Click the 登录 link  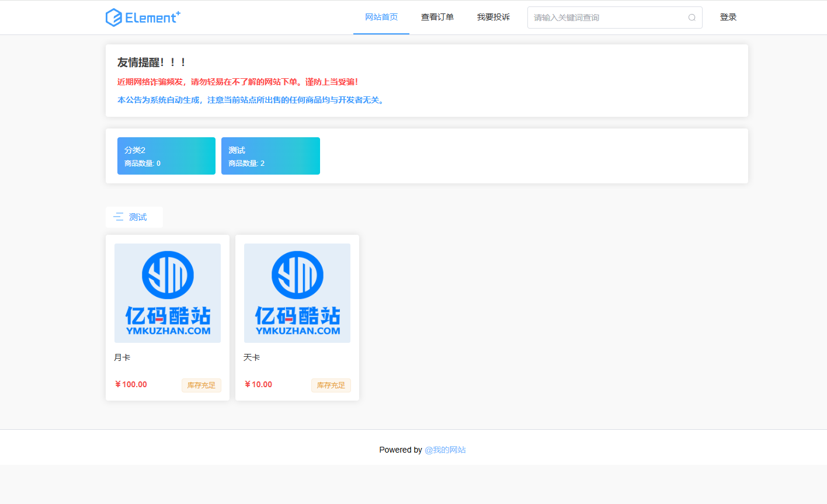(728, 17)
